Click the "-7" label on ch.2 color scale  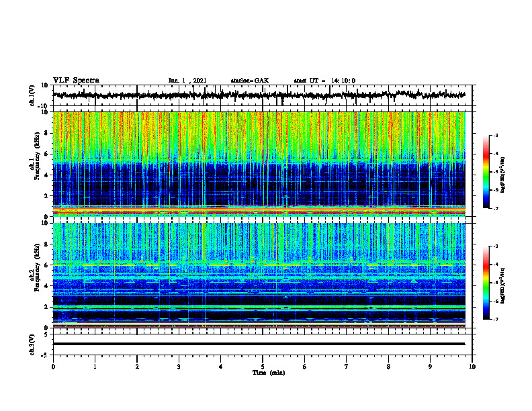496,320
